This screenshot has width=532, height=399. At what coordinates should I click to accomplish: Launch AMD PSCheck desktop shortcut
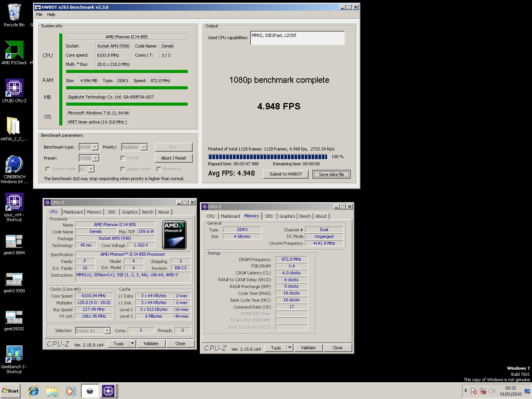[x=14, y=53]
